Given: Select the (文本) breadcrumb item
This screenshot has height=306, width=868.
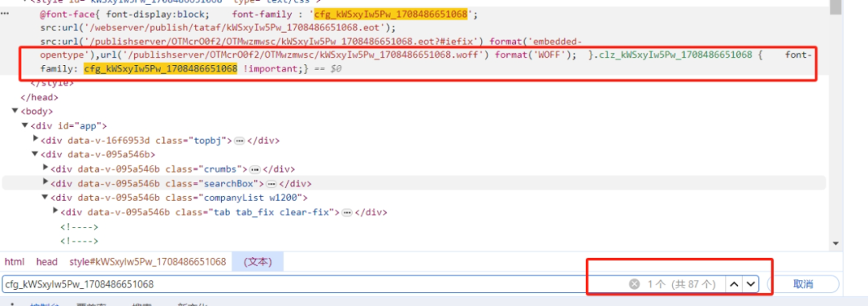Looking at the screenshot, I should tap(257, 262).
